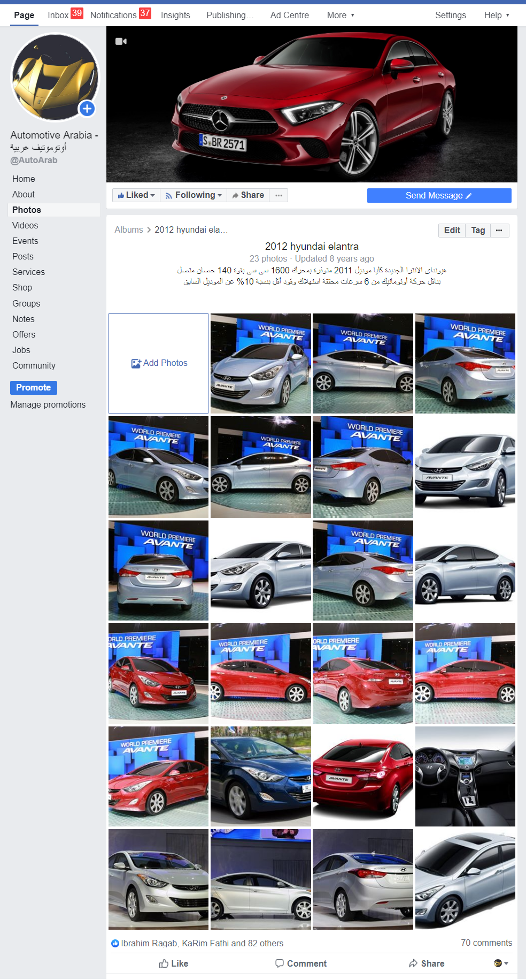This screenshot has width=526, height=980.
Task: Open Videos in sidebar
Action: pos(25,225)
